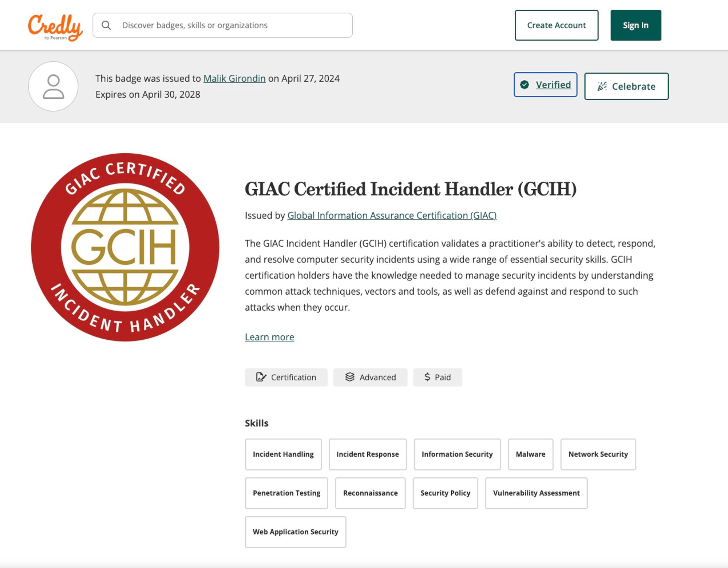Open the Incident Response skill
The image size is (728, 568).
(368, 454)
